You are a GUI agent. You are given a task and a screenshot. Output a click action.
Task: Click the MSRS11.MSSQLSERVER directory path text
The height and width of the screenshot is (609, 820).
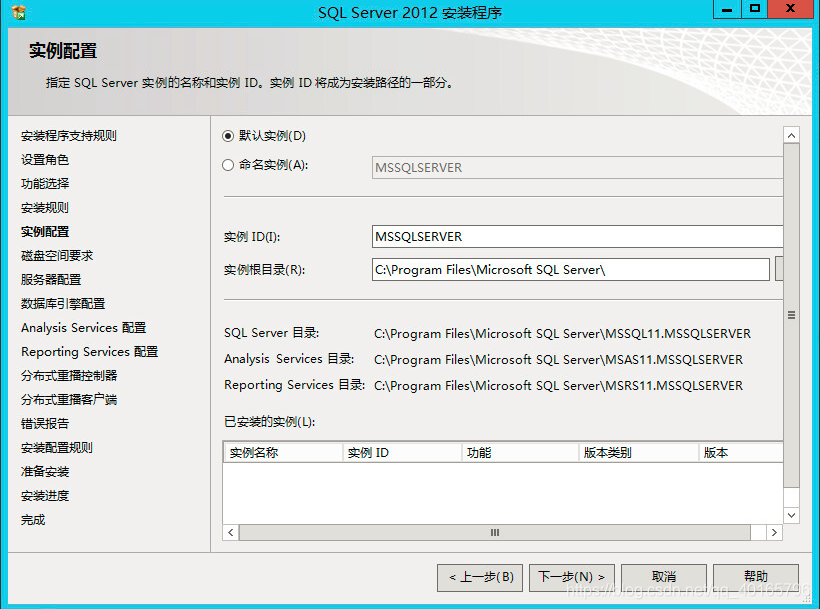pyautogui.click(x=558, y=386)
